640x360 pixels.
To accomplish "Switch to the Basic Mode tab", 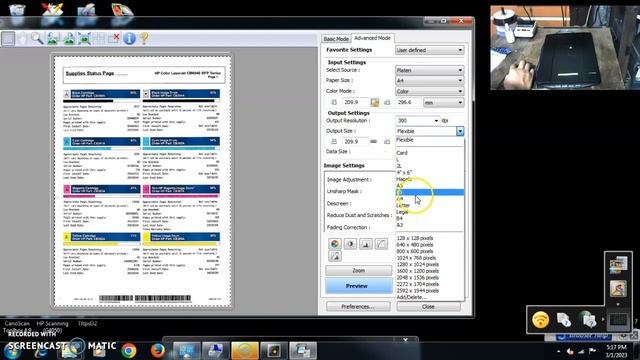I will point(336,39).
